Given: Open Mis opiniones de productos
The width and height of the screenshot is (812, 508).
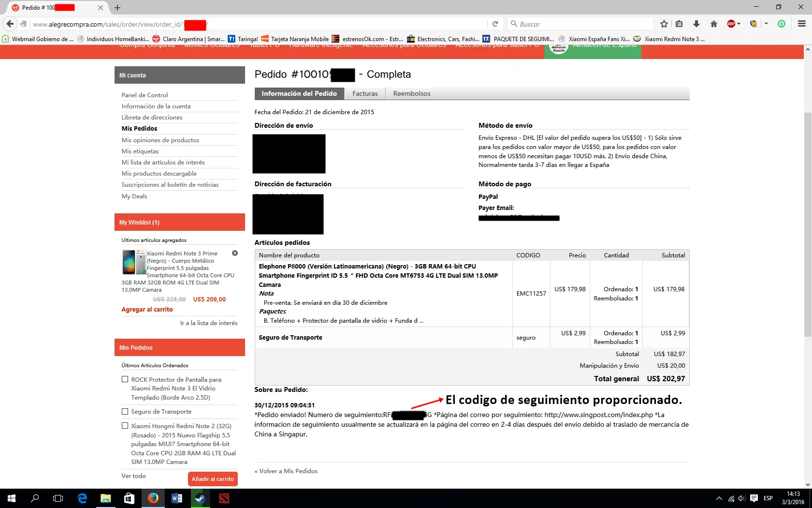Looking at the screenshot, I should (x=160, y=140).
